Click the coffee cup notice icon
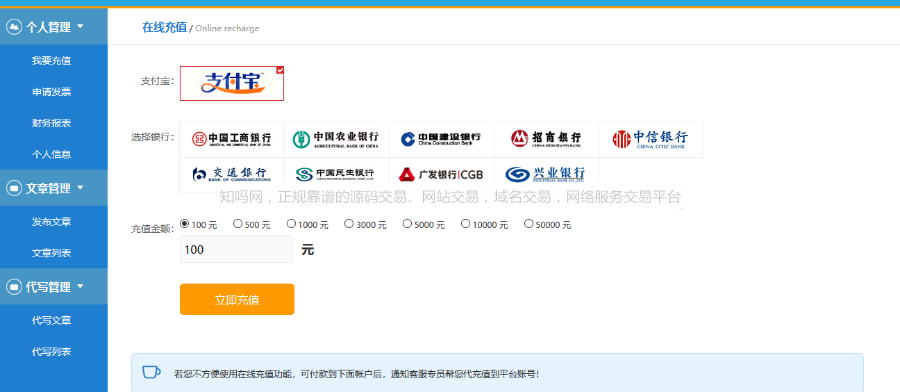Screen dimensions: 900x392 pyautogui.click(x=152, y=372)
